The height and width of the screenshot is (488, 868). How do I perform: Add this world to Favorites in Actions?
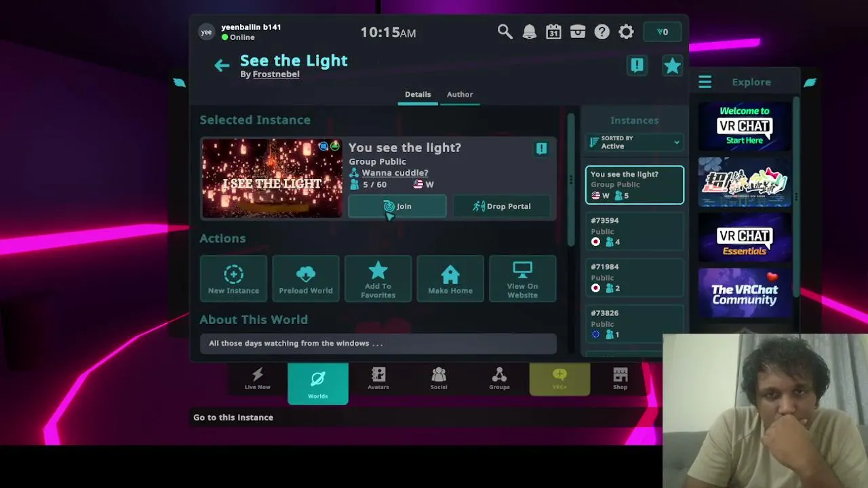tap(378, 279)
